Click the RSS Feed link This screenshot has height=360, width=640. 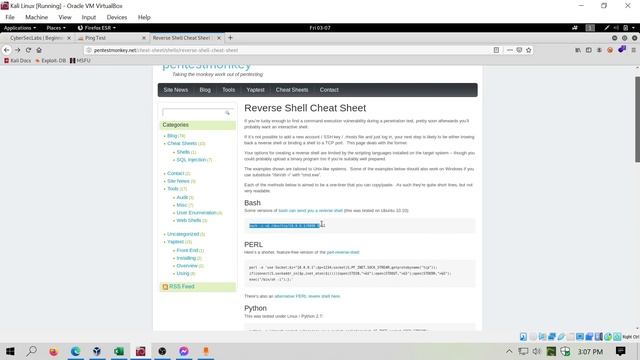182,287
